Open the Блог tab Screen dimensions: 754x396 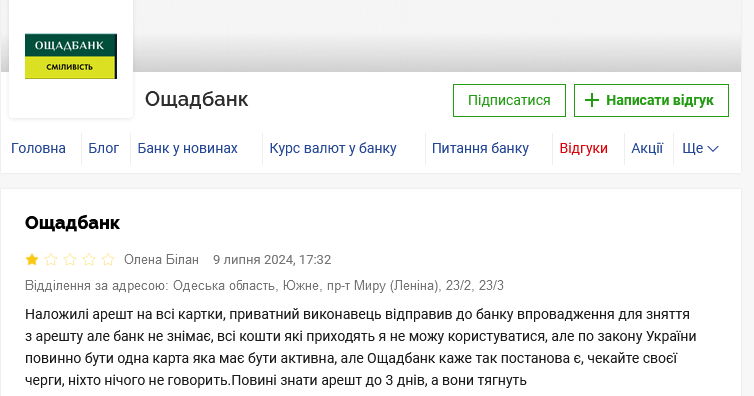[x=103, y=148]
